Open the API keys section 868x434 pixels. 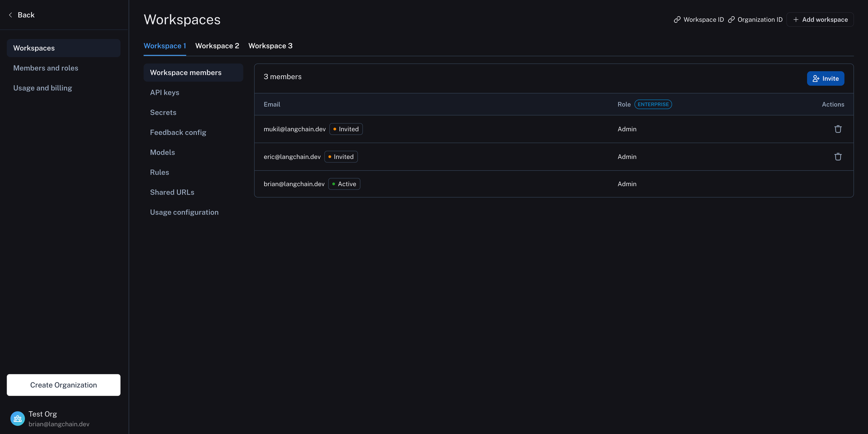164,93
